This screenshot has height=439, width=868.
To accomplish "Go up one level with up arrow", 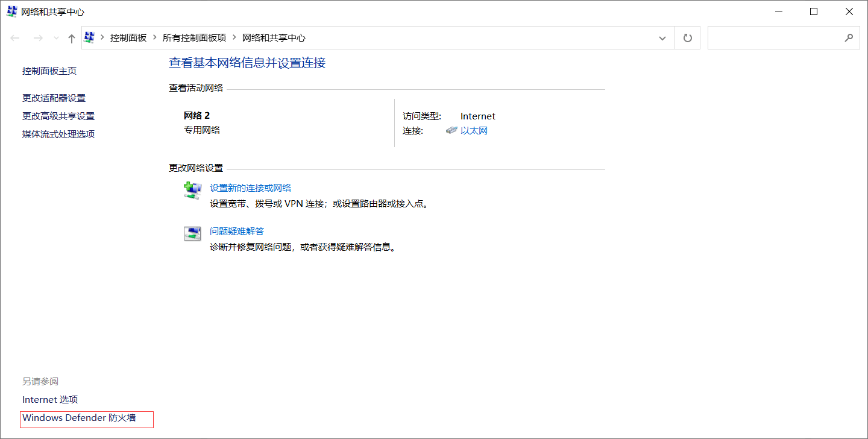I will tap(72, 38).
